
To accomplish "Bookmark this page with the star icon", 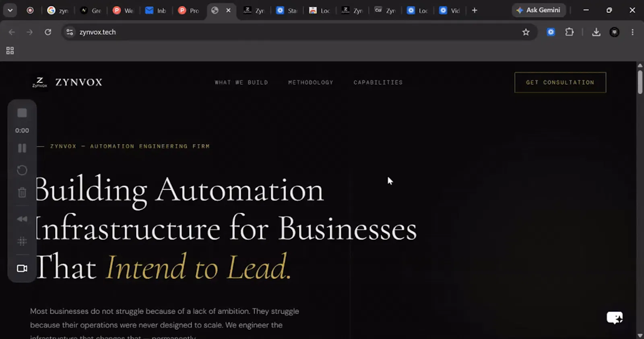I will pos(526,32).
